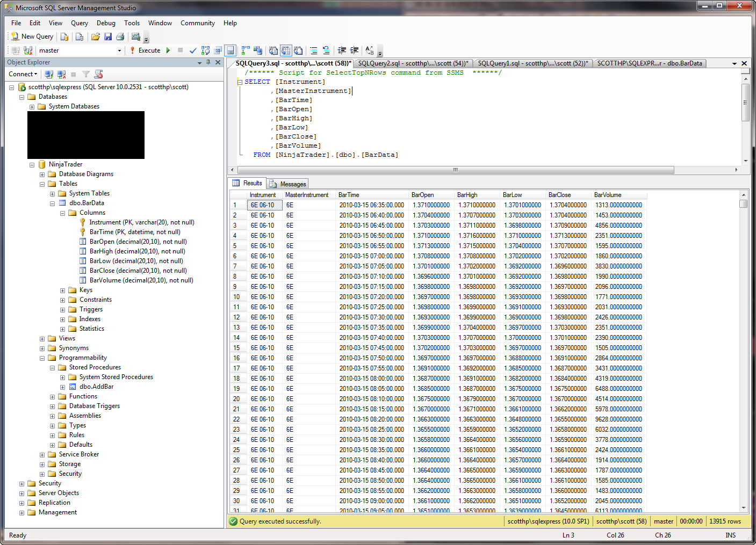Click the Change Connection icon
This screenshot has width=756, height=545.
(x=28, y=50)
